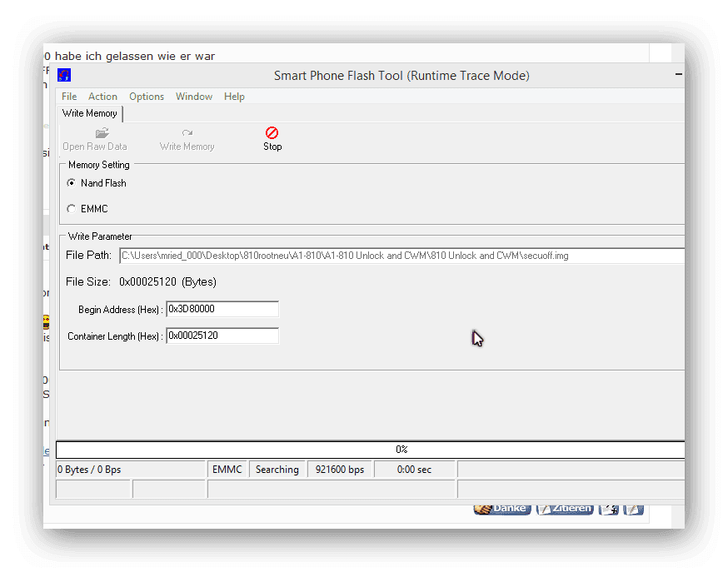Screen dimensions: 728x572
Task: Click the Searching status bar entry
Action: pos(277,470)
